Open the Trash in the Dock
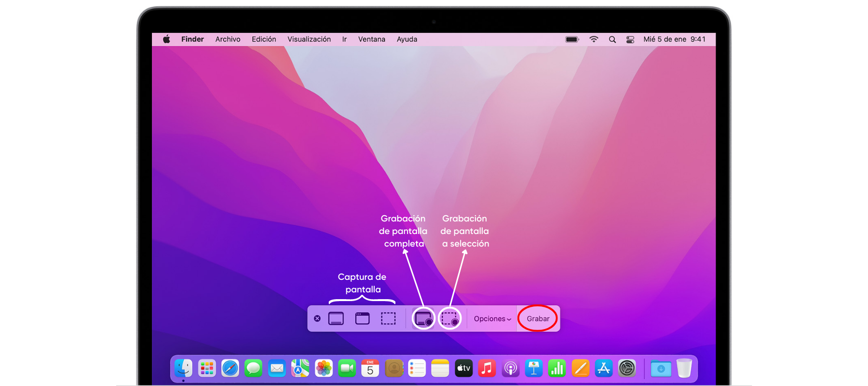This screenshot has height=386, width=868. pyautogui.click(x=684, y=369)
